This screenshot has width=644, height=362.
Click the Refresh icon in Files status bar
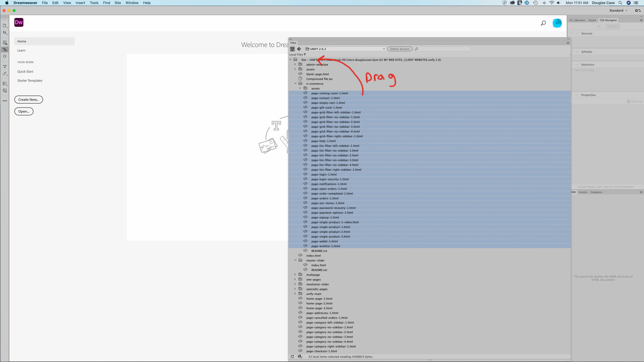[292, 356]
